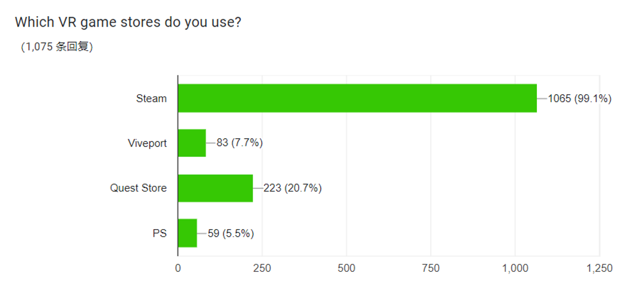Click the 223 (20.7%) value label

293,189
